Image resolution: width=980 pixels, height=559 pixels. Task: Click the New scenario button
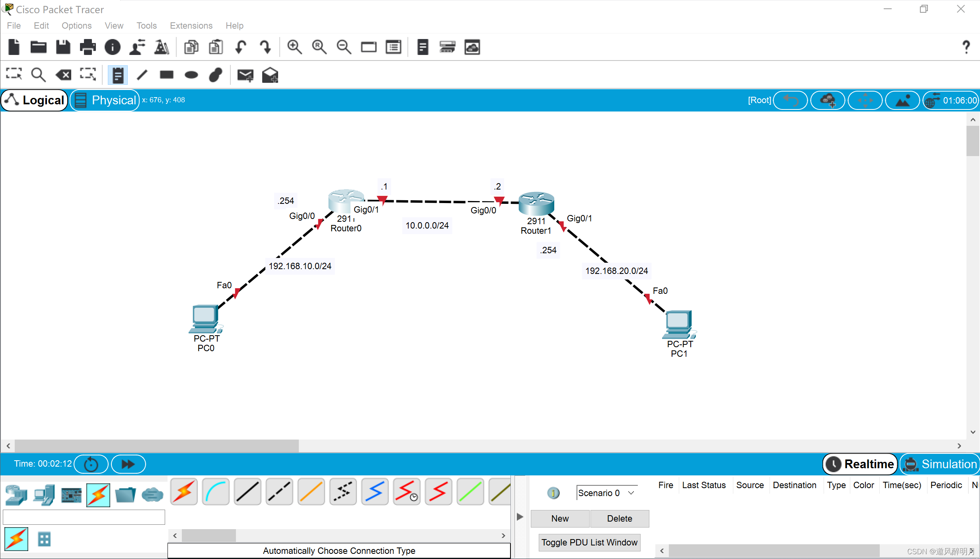(559, 518)
